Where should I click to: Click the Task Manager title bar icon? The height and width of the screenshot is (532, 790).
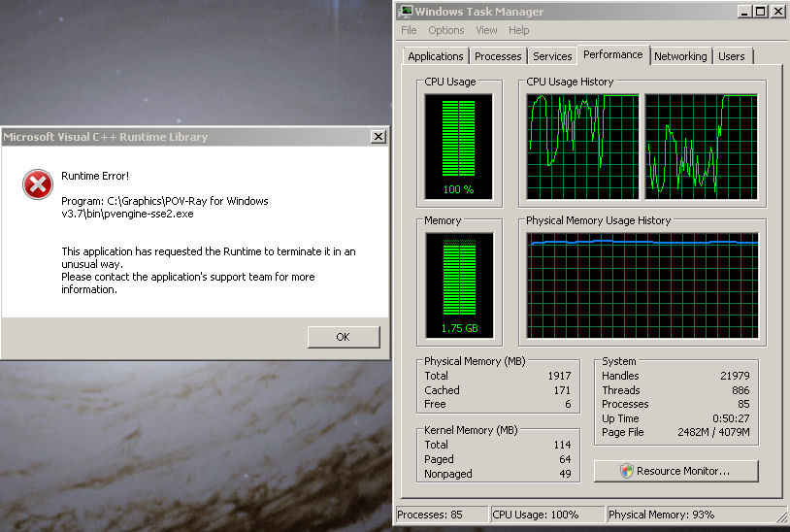[x=406, y=12]
